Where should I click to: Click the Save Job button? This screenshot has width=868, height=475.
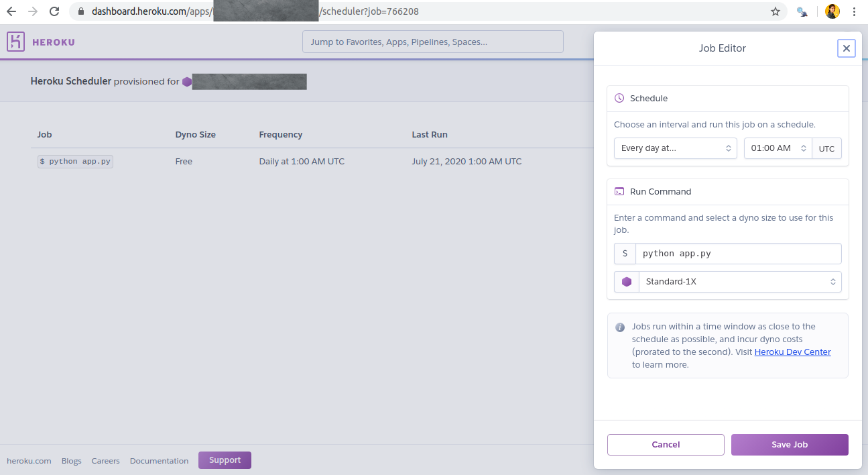click(x=790, y=445)
